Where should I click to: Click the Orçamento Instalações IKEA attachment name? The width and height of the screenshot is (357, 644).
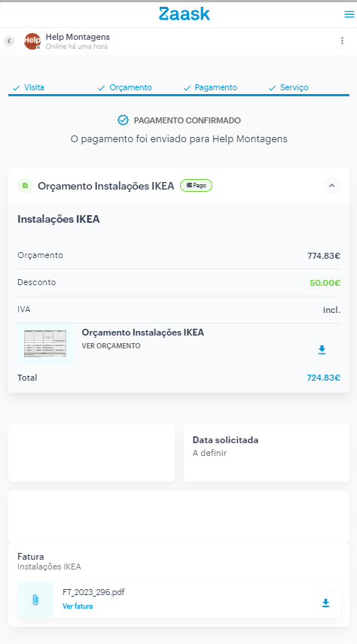click(142, 333)
